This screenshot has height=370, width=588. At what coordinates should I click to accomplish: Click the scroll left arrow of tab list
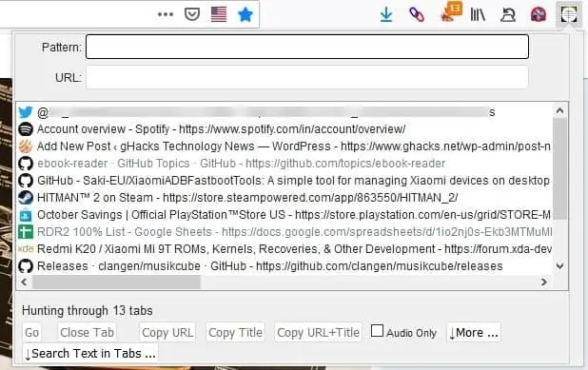tap(24, 282)
